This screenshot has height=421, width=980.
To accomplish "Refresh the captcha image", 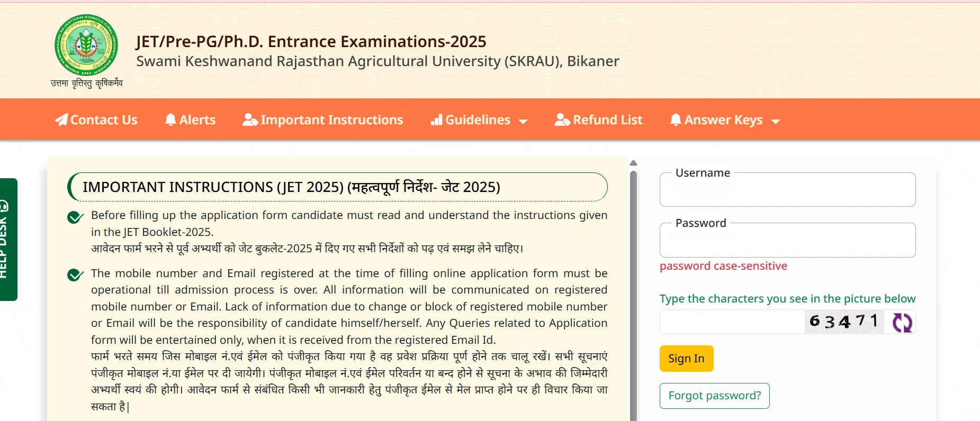I will click(x=902, y=322).
